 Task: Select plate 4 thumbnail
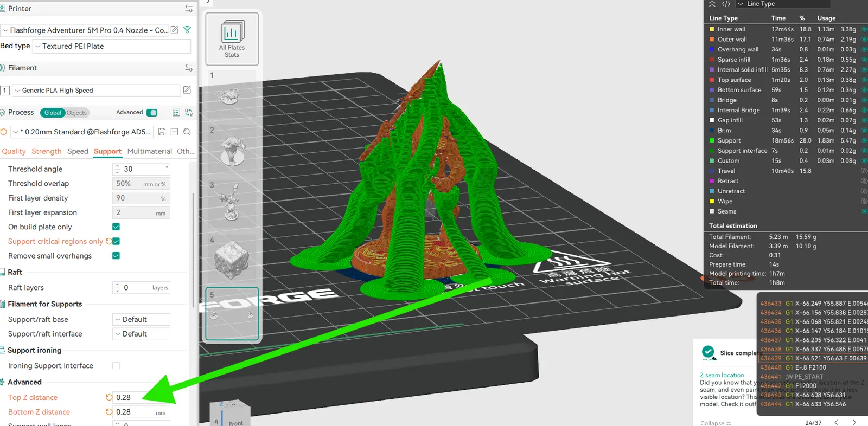(232, 259)
